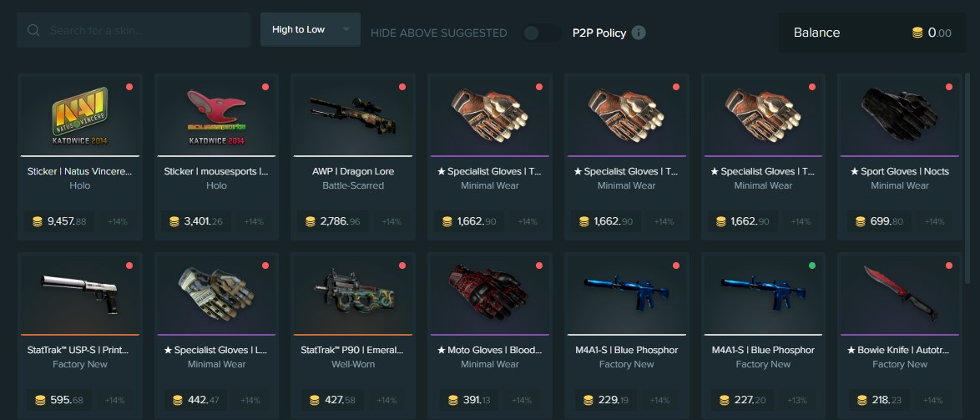The height and width of the screenshot is (420, 980).
Task: Open the P2P Policy info icon
Action: 638,33
